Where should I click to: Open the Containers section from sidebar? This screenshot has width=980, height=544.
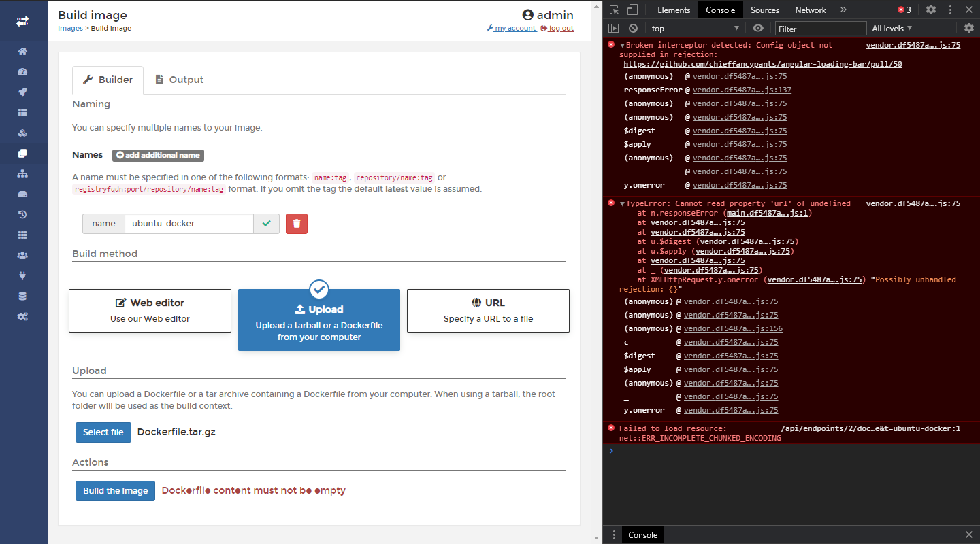(22, 133)
